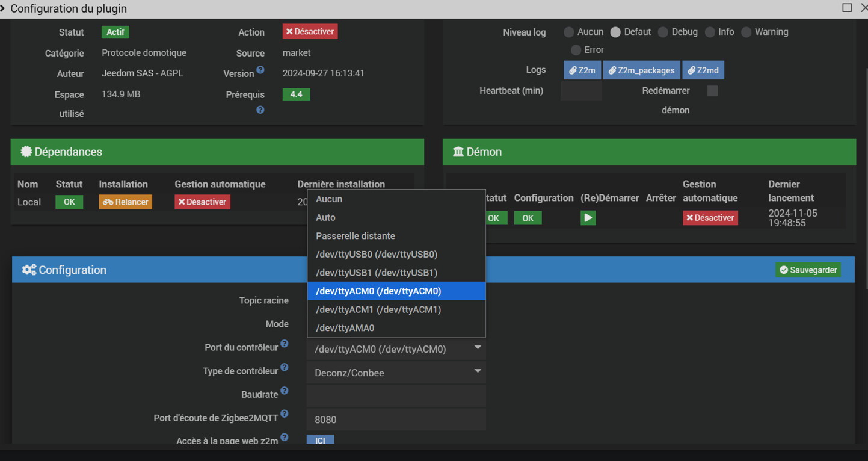Screen dimensions: 868x461
Task: Select Debug log level radio button
Action: [x=663, y=32]
